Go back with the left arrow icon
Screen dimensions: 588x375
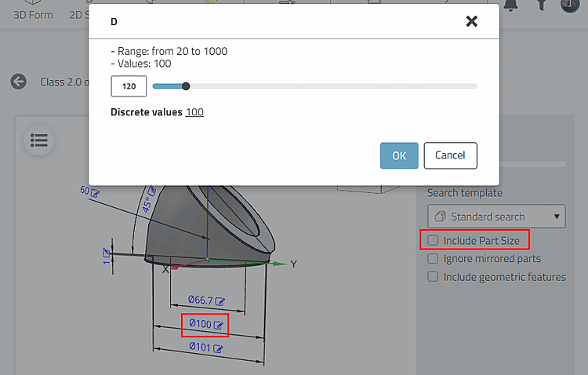(18, 82)
